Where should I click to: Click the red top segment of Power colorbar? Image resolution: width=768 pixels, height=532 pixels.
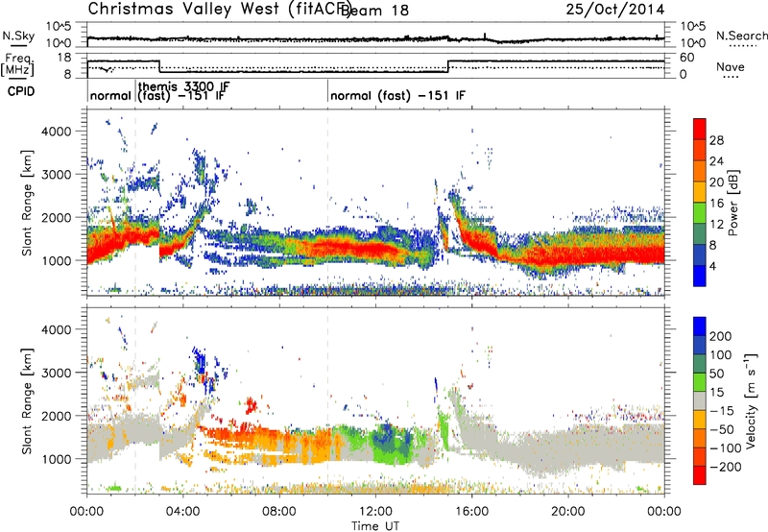pos(700,129)
